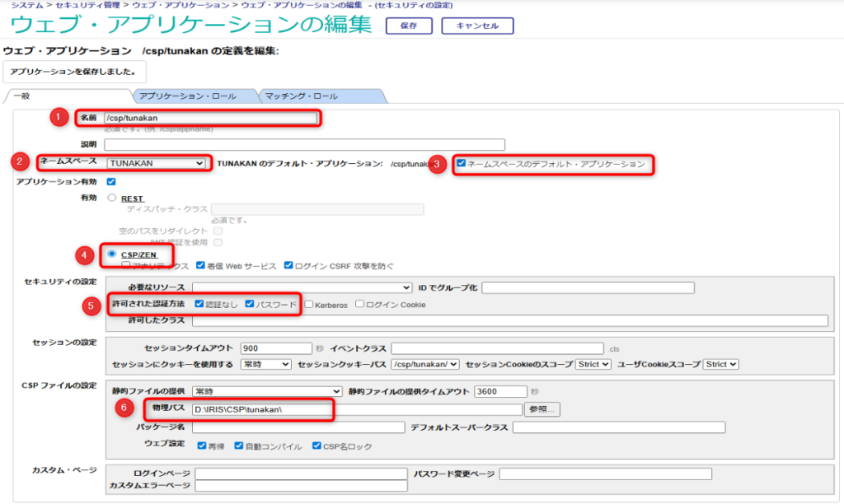Viewport: 844px width, 504px height.
Task: Uncheck the アプリケーション有効 checkbox
Action: 111,181
